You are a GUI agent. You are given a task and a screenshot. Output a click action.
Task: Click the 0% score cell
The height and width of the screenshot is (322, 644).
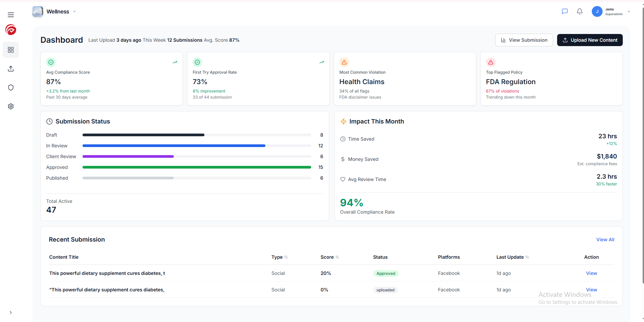point(324,290)
